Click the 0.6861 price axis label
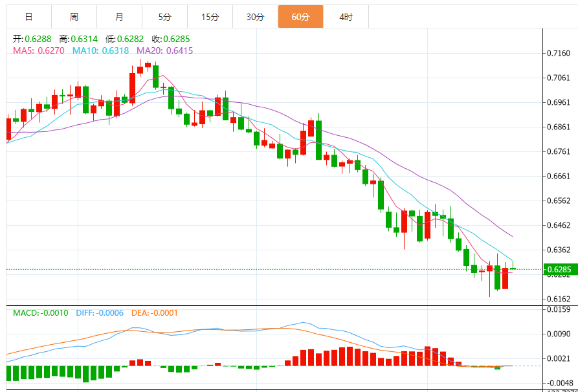Screen dimensions: 578x392 click(559, 127)
